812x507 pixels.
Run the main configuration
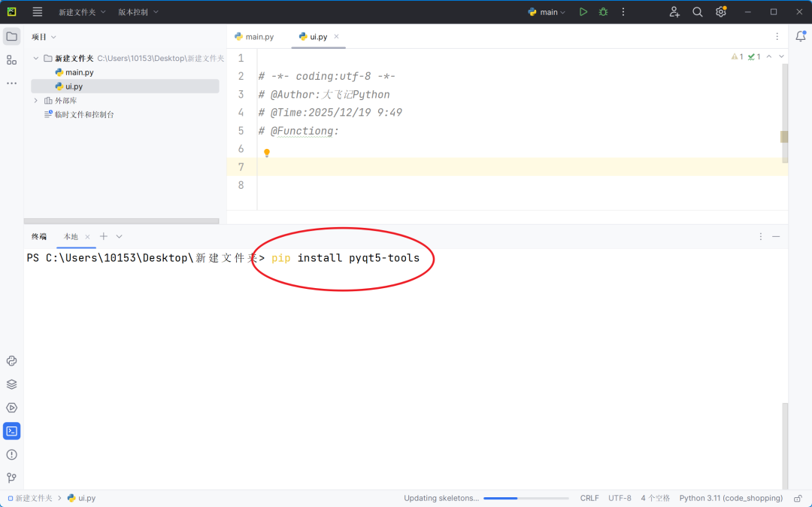(583, 12)
